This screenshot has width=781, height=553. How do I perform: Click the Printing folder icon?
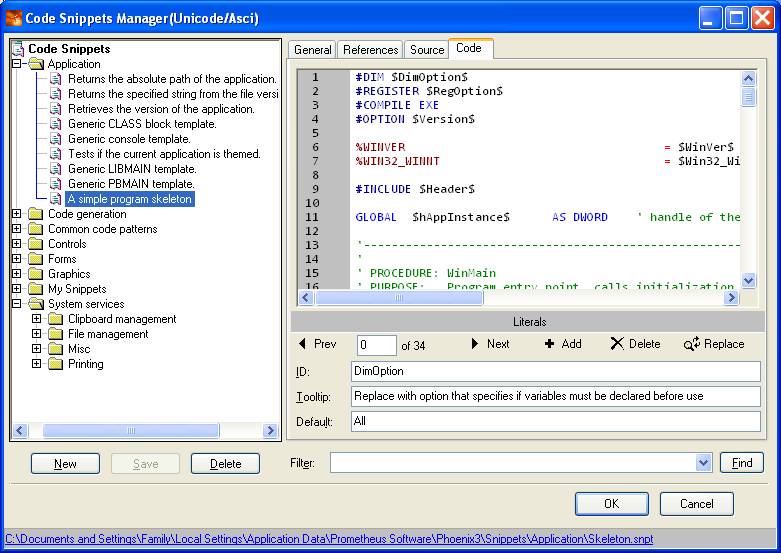56,363
